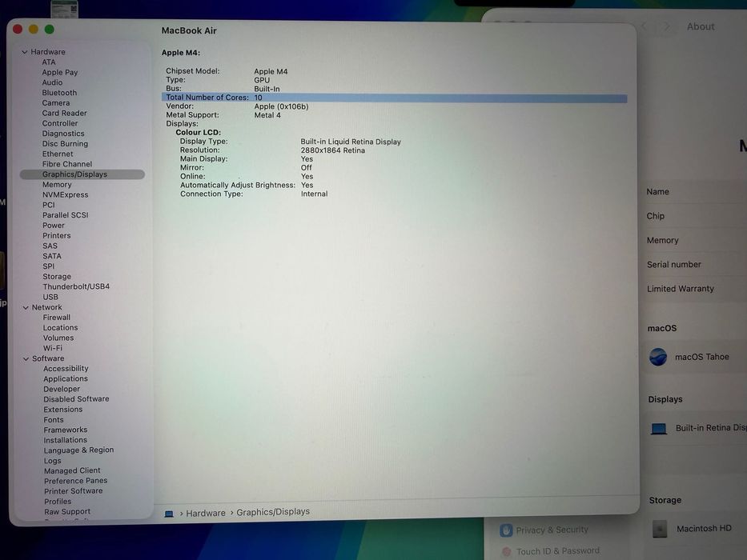Select Storage in the Hardware list
Screen dimensions: 747x560
coord(57,277)
